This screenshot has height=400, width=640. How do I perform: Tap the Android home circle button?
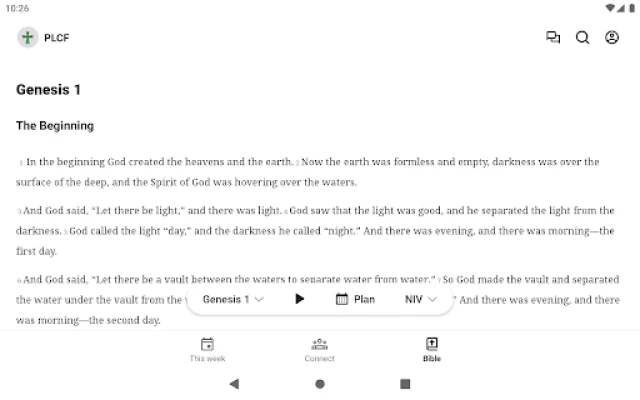[x=320, y=384]
